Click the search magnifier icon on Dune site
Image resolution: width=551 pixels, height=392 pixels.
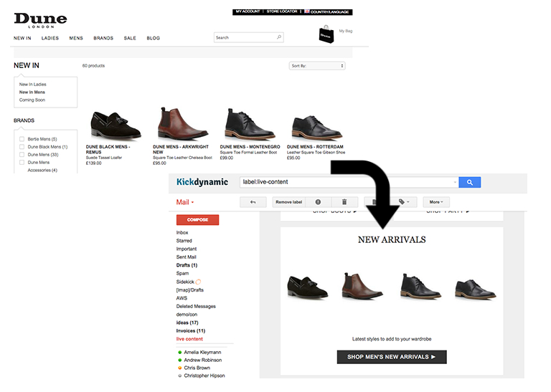coord(279,37)
